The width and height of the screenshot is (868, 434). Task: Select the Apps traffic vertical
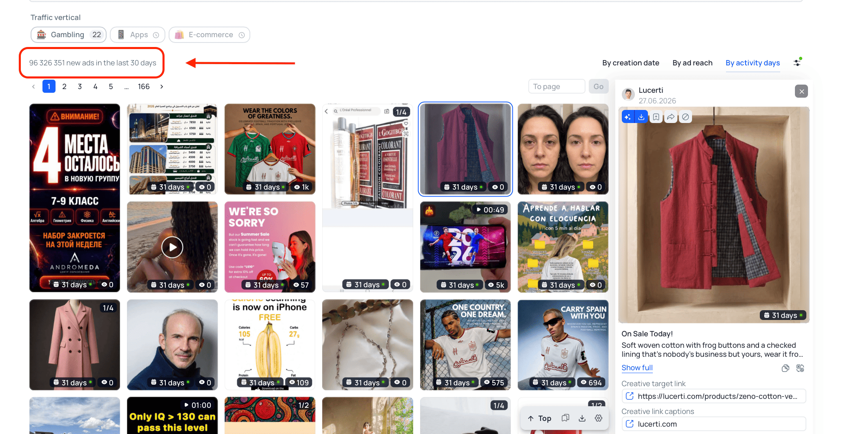pos(138,35)
